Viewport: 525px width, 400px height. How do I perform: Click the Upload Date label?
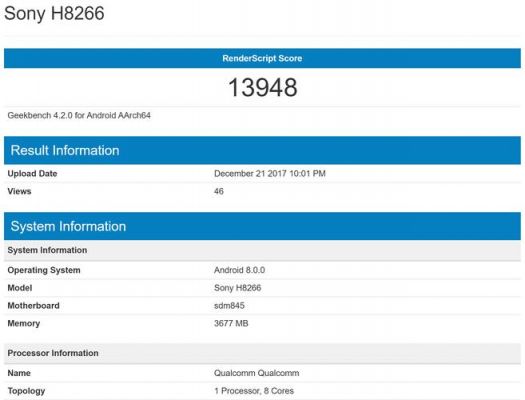point(32,174)
